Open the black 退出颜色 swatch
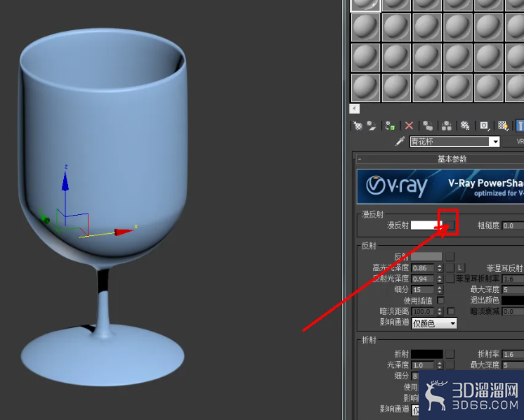 tap(513, 301)
